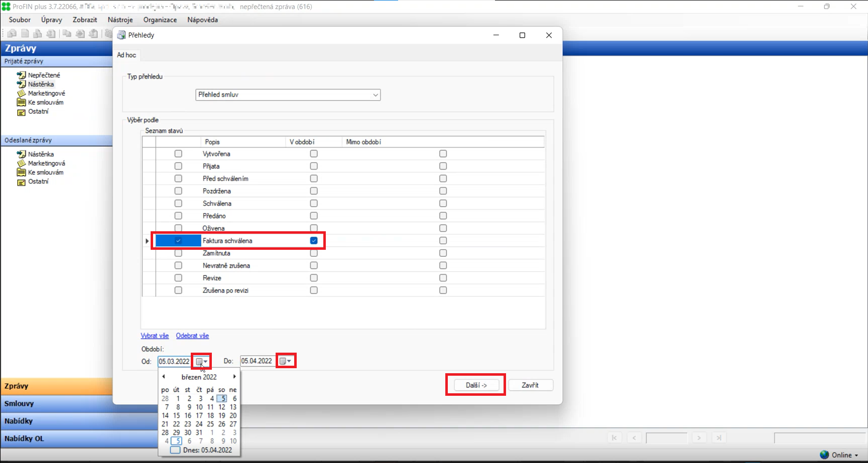Open the Nástroje menu

point(120,20)
